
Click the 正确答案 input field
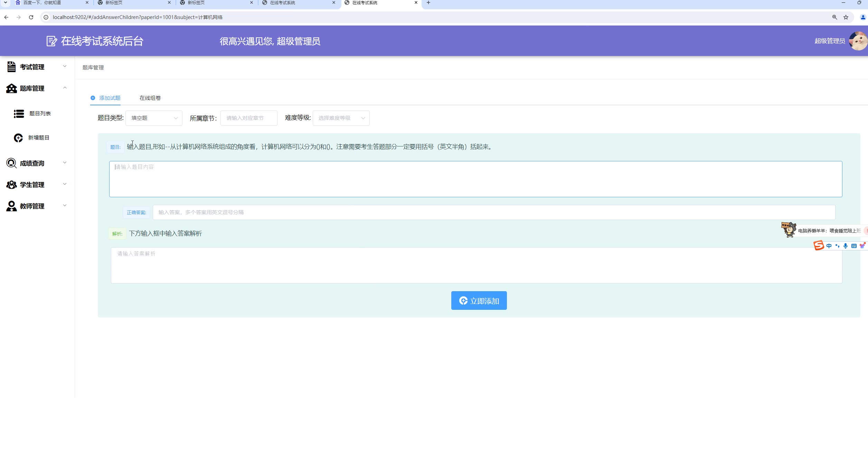click(x=494, y=212)
